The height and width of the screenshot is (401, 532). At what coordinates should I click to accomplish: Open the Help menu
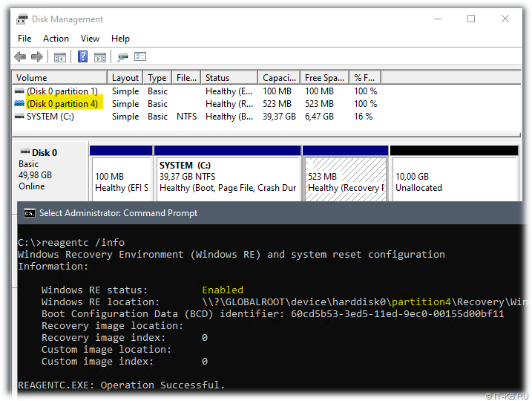click(x=120, y=39)
